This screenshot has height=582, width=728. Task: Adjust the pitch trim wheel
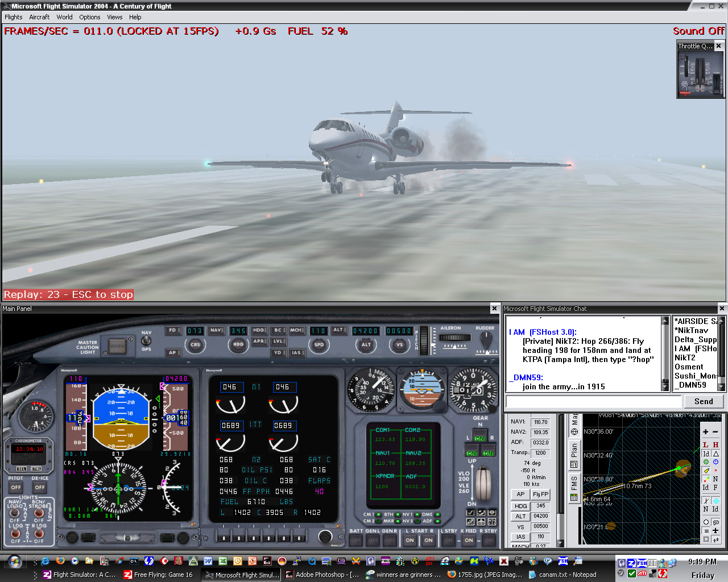click(x=423, y=340)
